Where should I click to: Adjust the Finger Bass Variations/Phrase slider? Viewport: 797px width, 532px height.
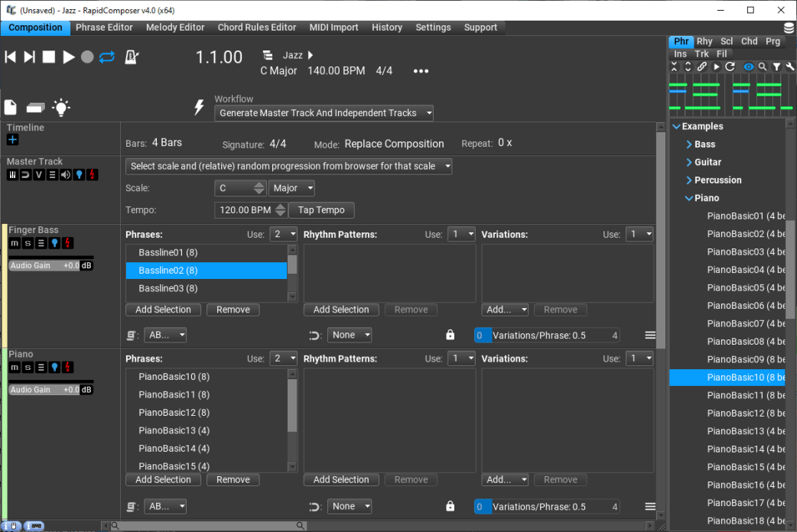547,336
